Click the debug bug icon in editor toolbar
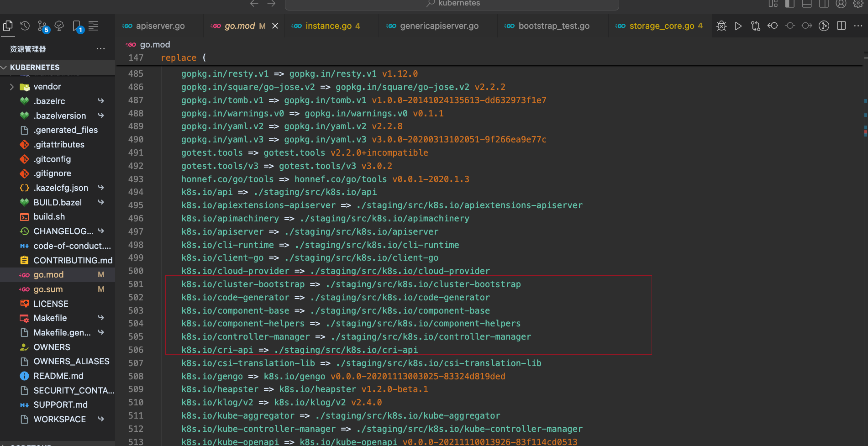This screenshot has height=446, width=868. [x=721, y=26]
